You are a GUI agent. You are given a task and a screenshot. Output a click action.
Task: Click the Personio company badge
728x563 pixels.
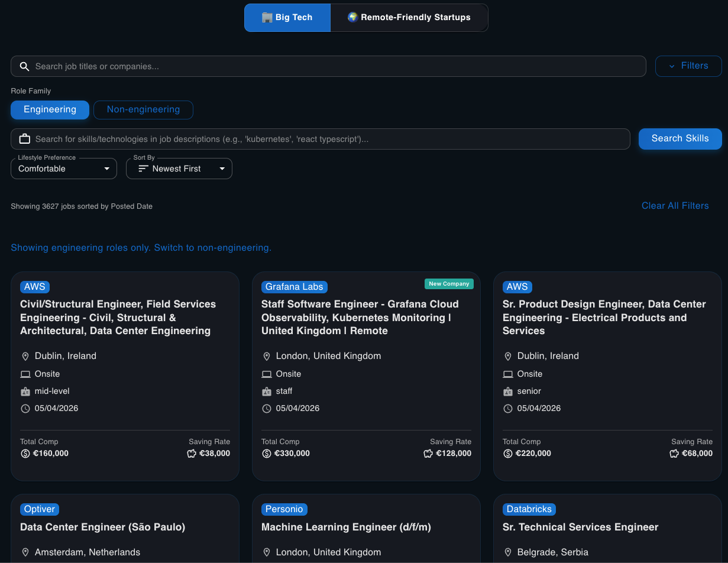(x=284, y=509)
